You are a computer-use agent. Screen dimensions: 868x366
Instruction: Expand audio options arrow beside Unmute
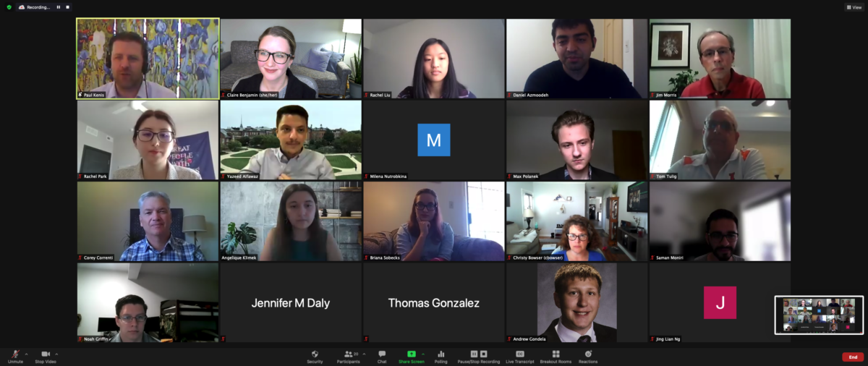[x=26, y=354]
